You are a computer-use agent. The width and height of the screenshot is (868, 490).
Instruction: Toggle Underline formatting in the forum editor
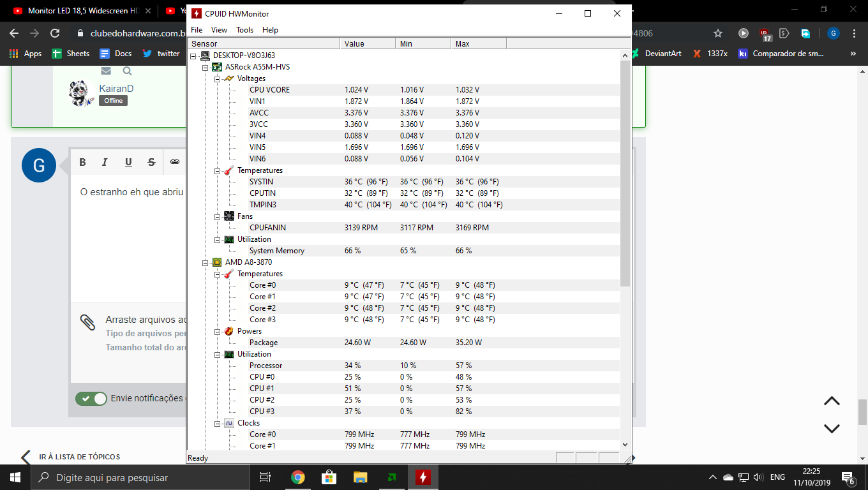[128, 162]
